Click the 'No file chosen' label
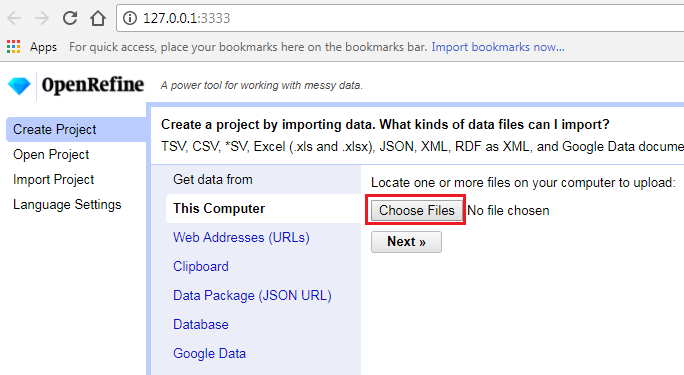 (508, 211)
